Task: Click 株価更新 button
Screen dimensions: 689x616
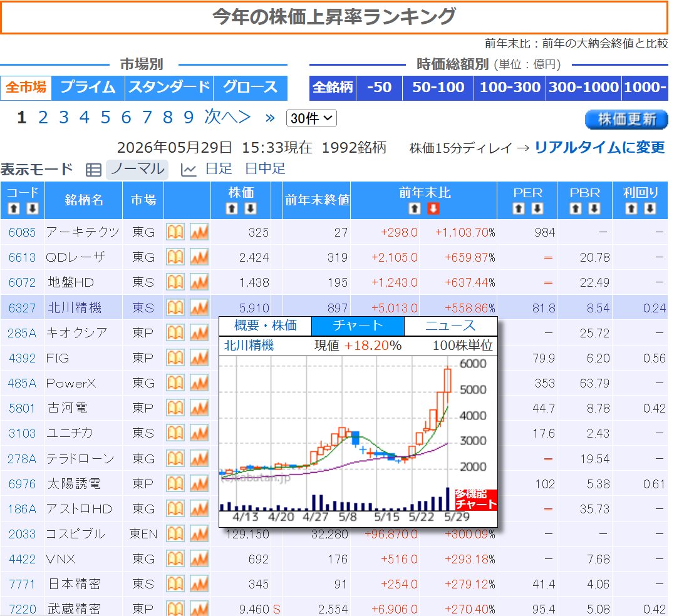Action: 626,120
